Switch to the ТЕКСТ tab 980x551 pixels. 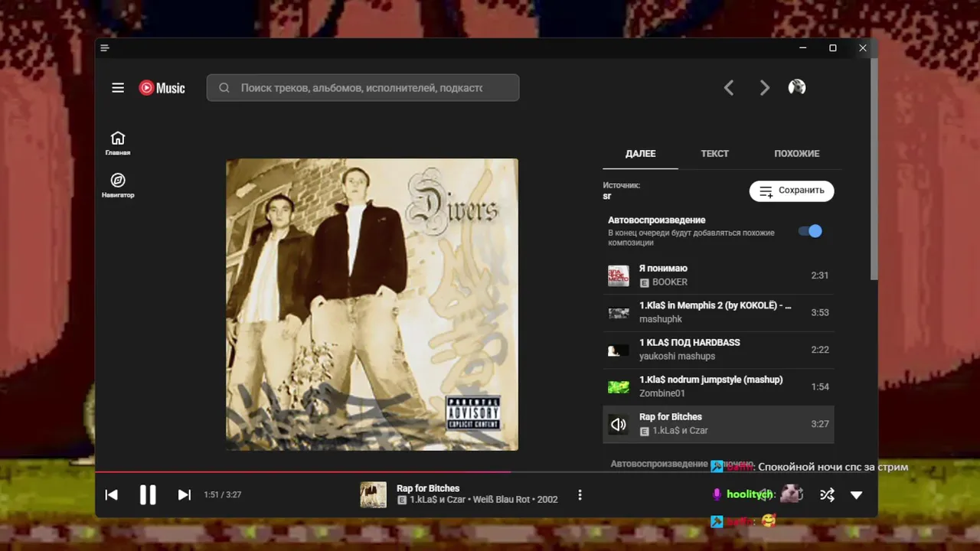(714, 154)
